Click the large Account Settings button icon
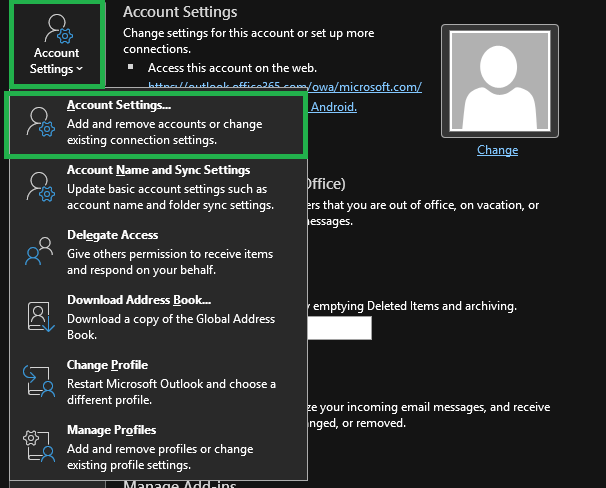This screenshot has width=606, height=488. tap(59, 28)
